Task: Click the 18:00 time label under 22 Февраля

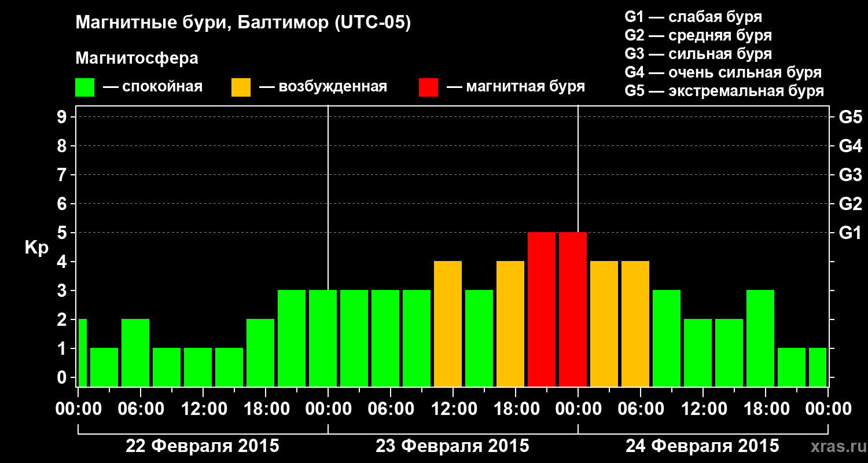Action: (266, 409)
